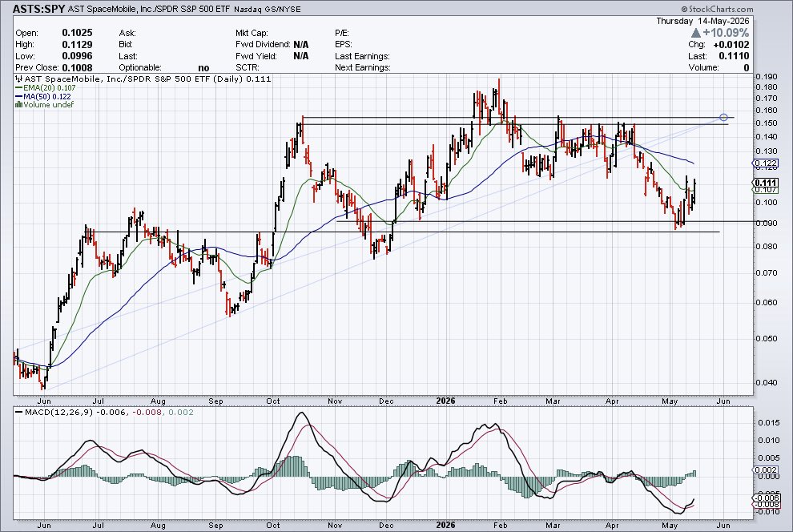Viewport: 793px width, 532px height.
Task: Click the Next Earnings label
Action: [x=363, y=68]
